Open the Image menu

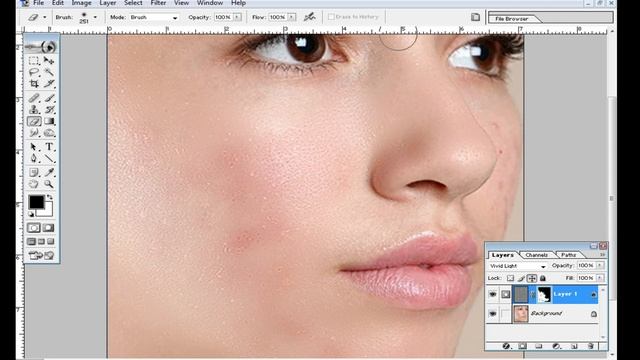coord(81,3)
